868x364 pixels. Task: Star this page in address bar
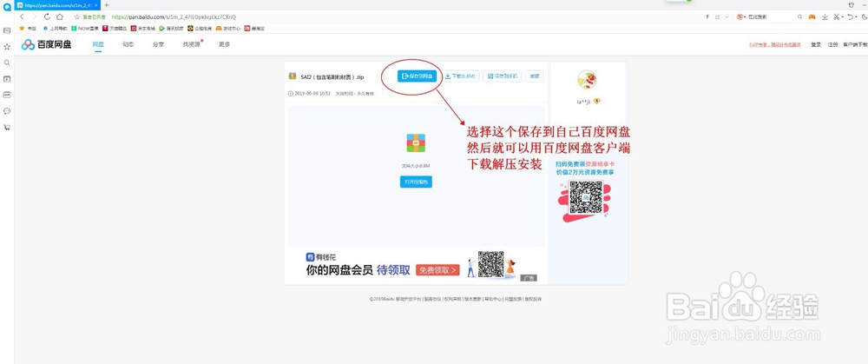click(77, 17)
